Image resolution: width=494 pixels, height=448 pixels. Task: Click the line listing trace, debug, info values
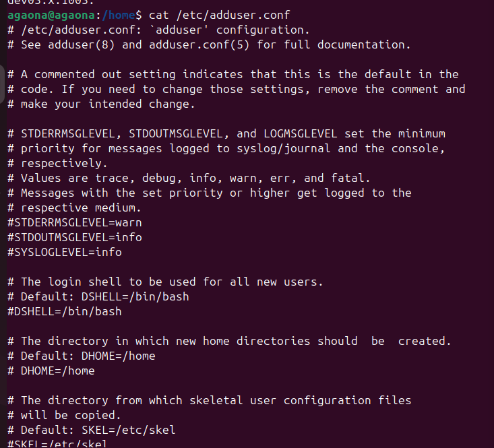click(186, 178)
